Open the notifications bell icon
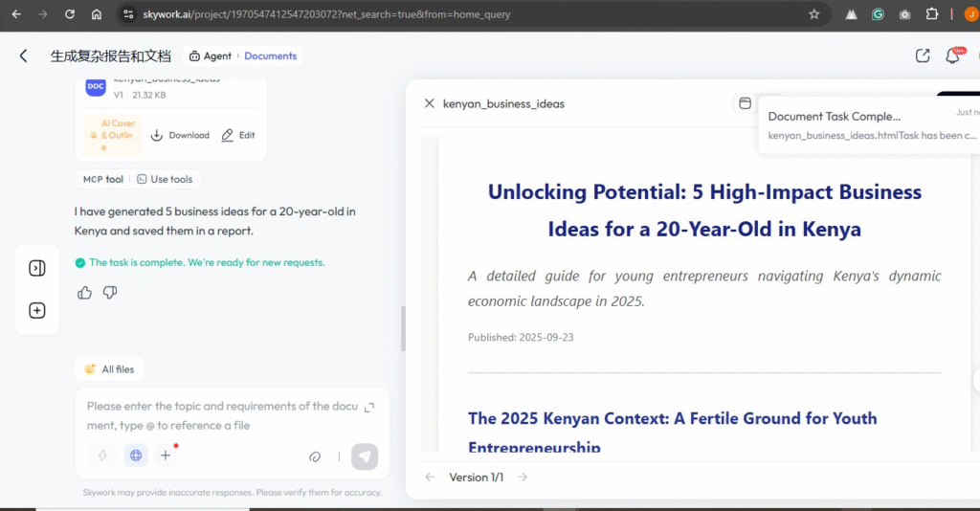The width and height of the screenshot is (980, 511). coord(952,56)
